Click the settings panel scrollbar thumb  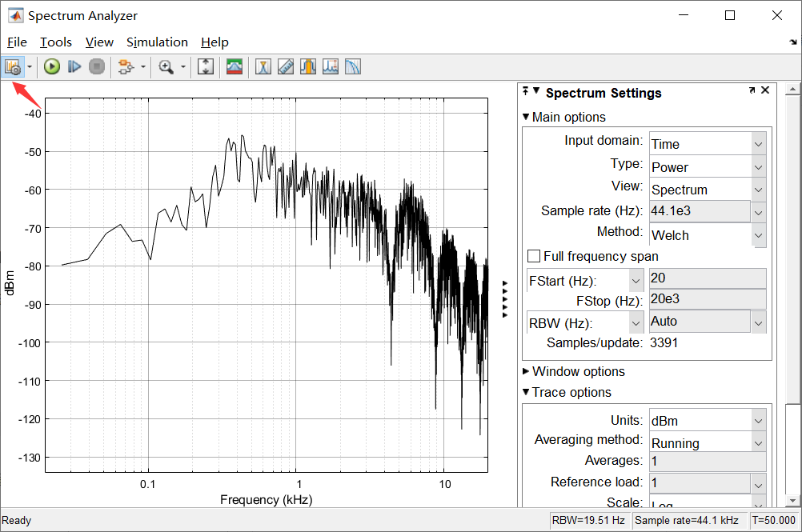(792, 249)
